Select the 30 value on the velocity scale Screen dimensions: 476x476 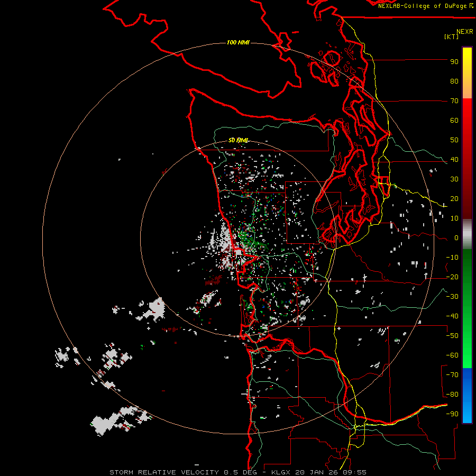click(x=454, y=179)
